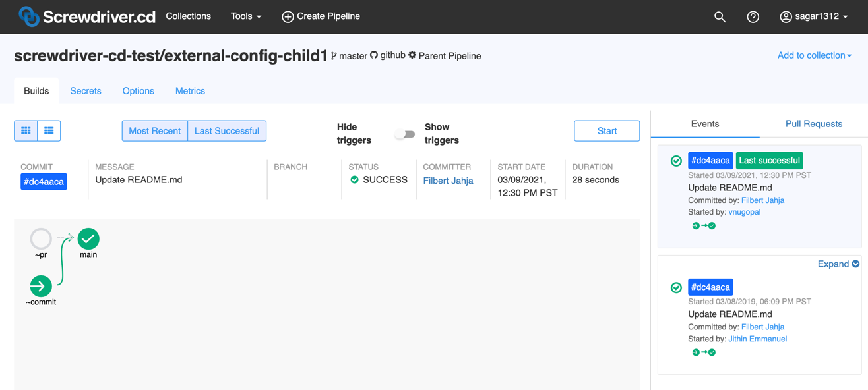Click the github icon in pipeline header
This screenshot has width=868, height=390.
click(x=374, y=55)
